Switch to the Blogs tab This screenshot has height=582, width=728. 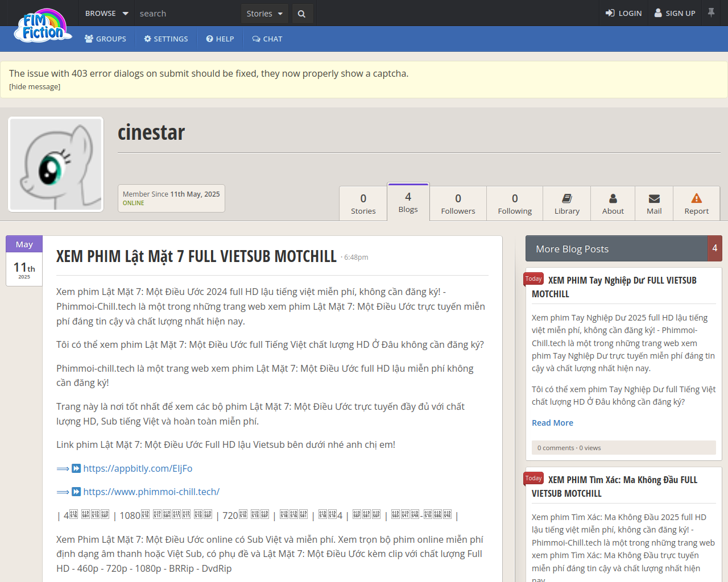[x=408, y=202]
